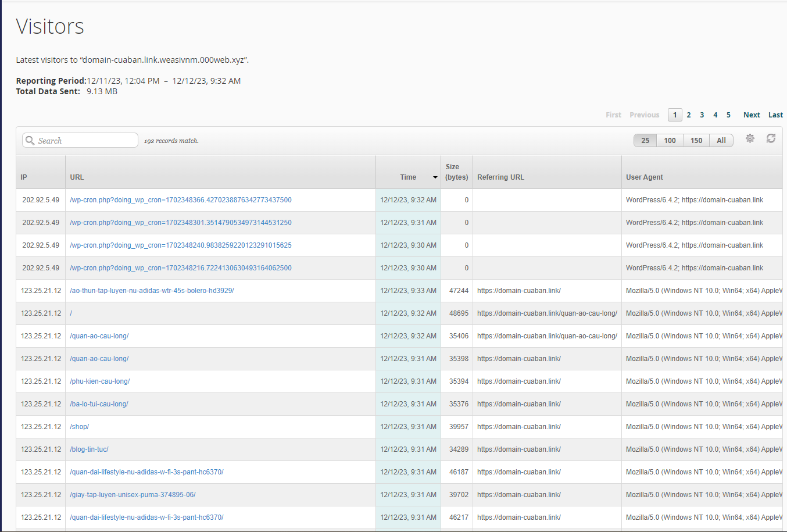Click WordPress user agent in 9:31 AM wp-cron row
This screenshot has width=787, height=532.
(x=695, y=223)
